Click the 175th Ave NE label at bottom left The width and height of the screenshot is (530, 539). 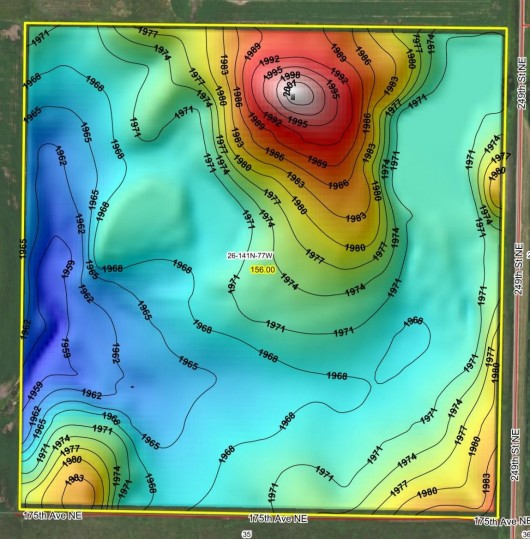52,515
